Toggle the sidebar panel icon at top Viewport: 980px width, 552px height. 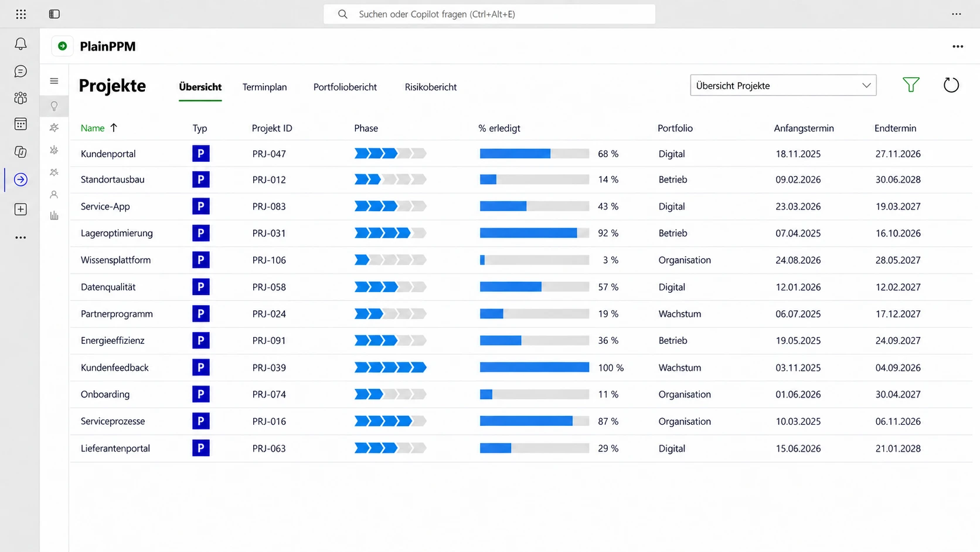tap(54, 14)
